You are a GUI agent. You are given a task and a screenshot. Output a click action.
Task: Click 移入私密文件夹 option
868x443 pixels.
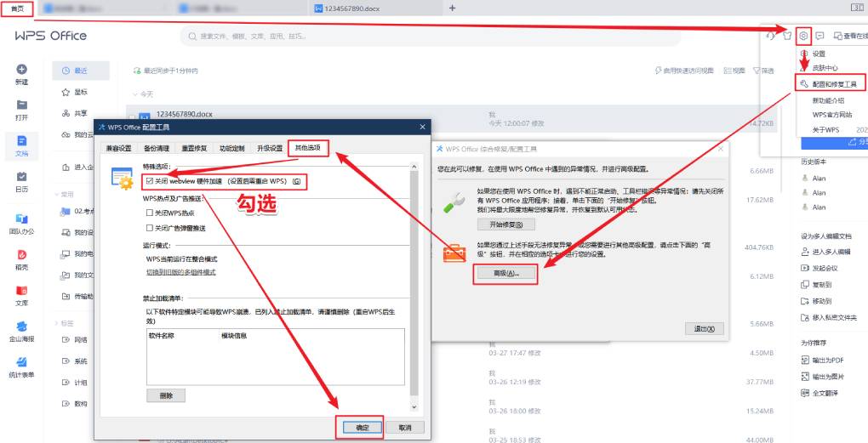(x=829, y=318)
